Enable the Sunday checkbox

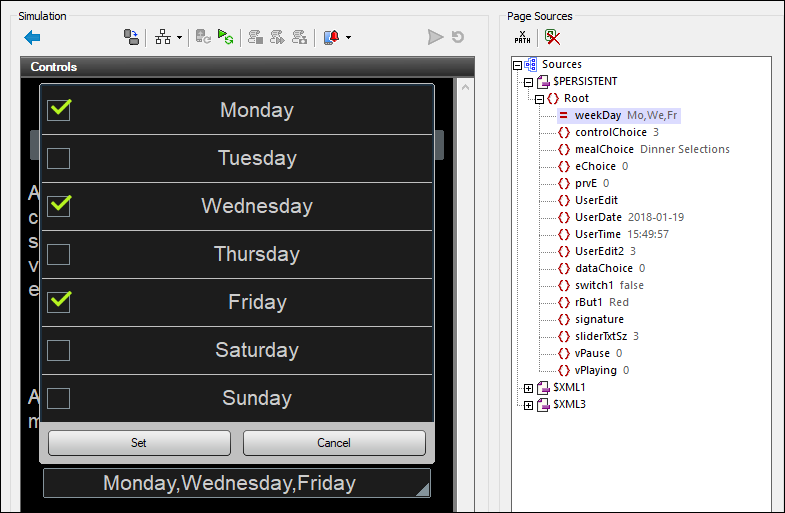point(59,398)
